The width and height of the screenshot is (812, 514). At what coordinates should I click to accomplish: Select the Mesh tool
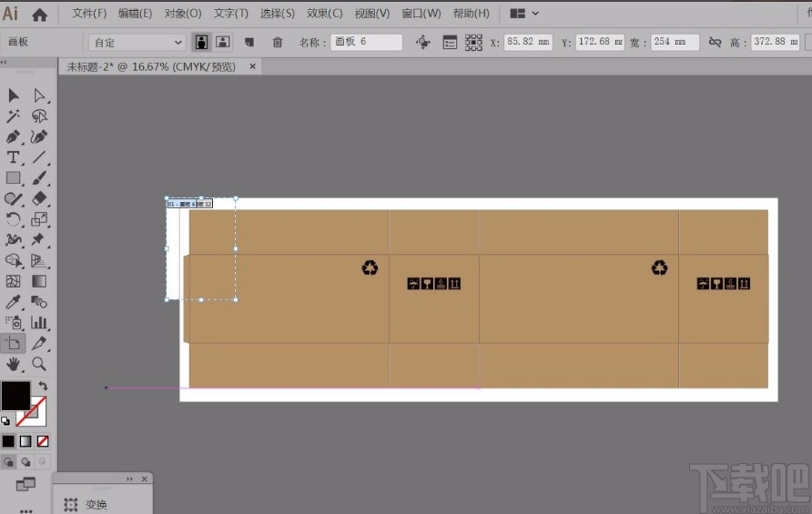coord(14,281)
